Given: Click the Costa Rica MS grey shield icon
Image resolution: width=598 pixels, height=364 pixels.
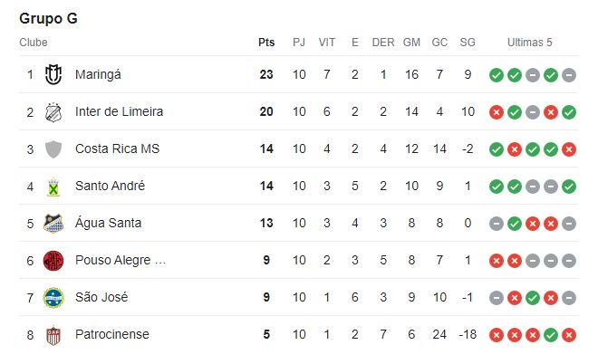Looking at the screenshot, I should (x=53, y=148).
